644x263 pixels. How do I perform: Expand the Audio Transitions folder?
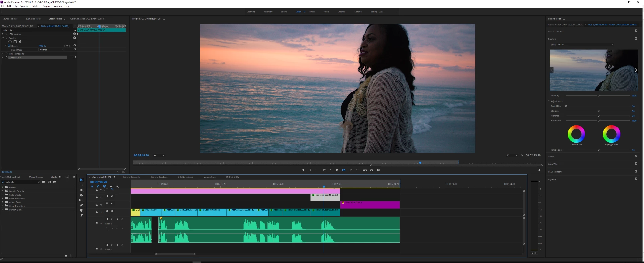point(2,199)
